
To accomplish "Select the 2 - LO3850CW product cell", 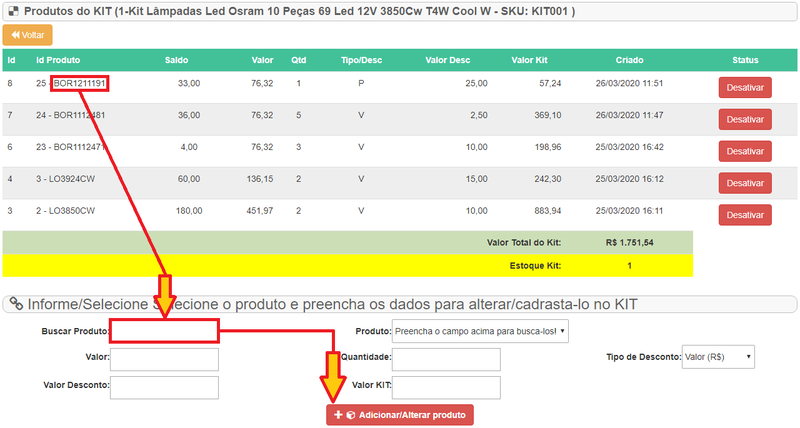I will click(65, 211).
